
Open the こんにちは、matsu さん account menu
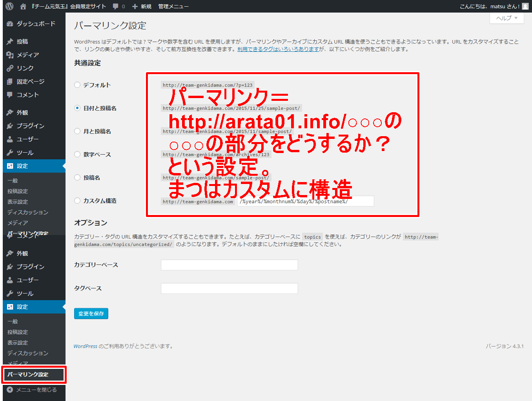pyautogui.click(x=494, y=6)
